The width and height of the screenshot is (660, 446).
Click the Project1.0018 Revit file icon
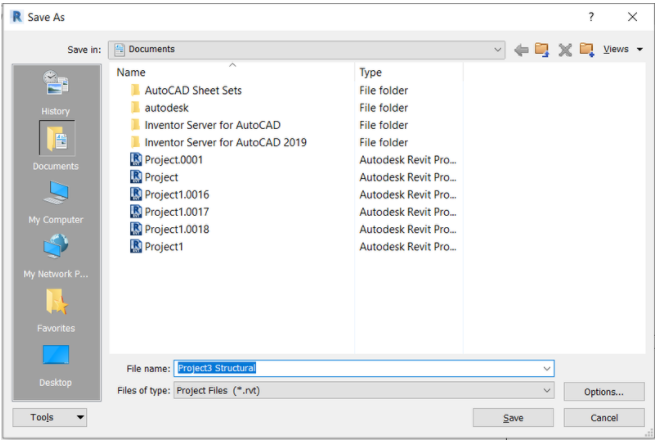(x=136, y=228)
